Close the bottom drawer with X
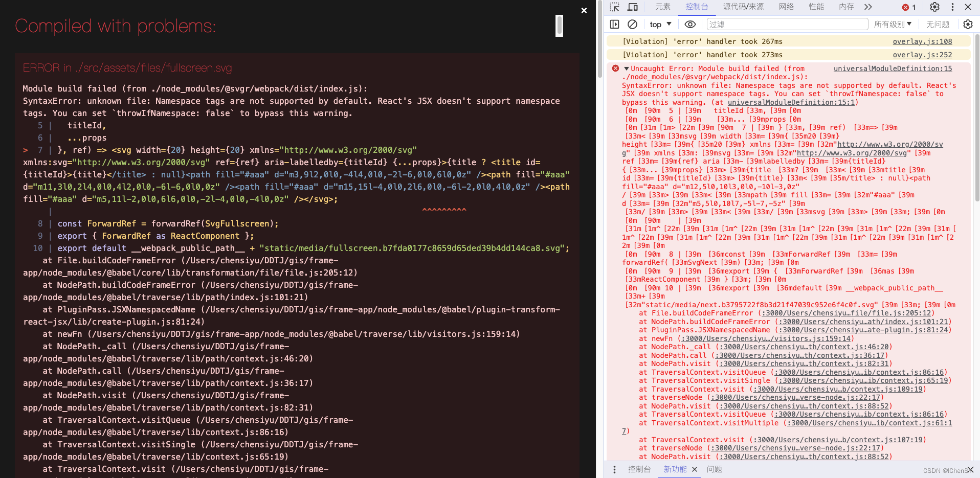 (x=970, y=469)
